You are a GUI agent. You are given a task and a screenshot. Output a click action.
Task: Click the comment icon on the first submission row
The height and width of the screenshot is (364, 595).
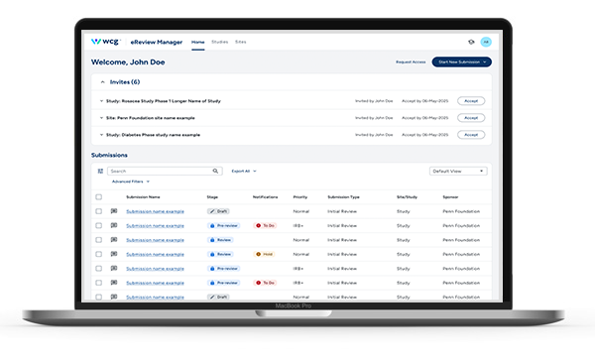point(113,211)
